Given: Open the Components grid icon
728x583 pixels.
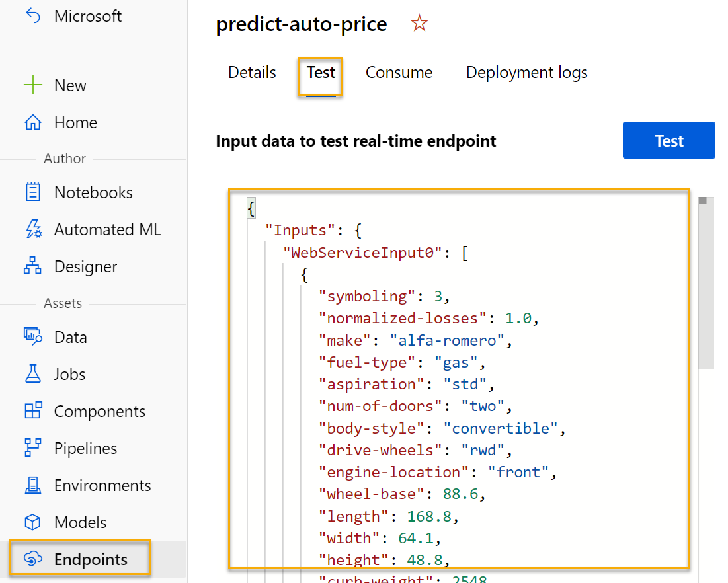Looking at the screenshot, I should pos(33,410).
